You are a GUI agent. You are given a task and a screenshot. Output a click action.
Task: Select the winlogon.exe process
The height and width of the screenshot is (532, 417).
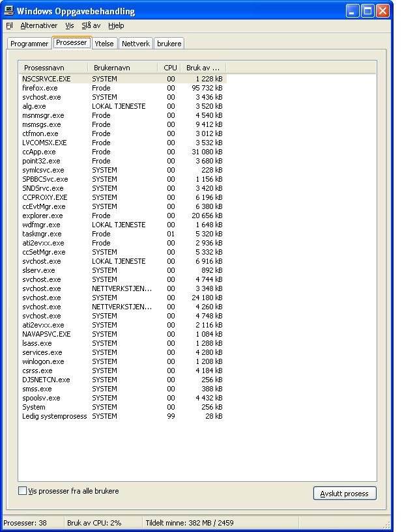click(122, 361)
